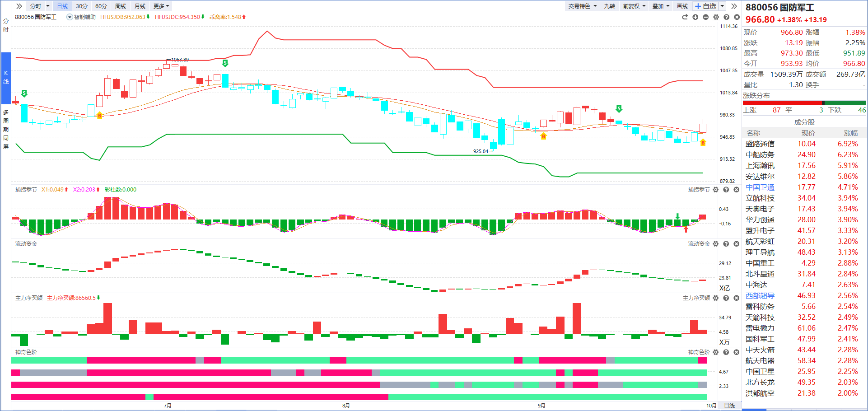Add stock to watchlist with 自选 button
The image size is (868, 411).
705,6
